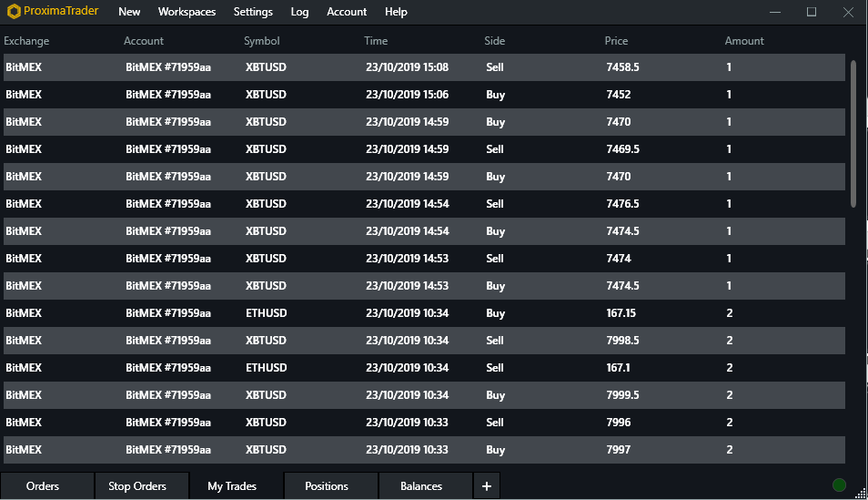Click BitMEX #71959aa account in 7452 row
The height and width of the screenshot is (500, 868).
pos(168,94)
